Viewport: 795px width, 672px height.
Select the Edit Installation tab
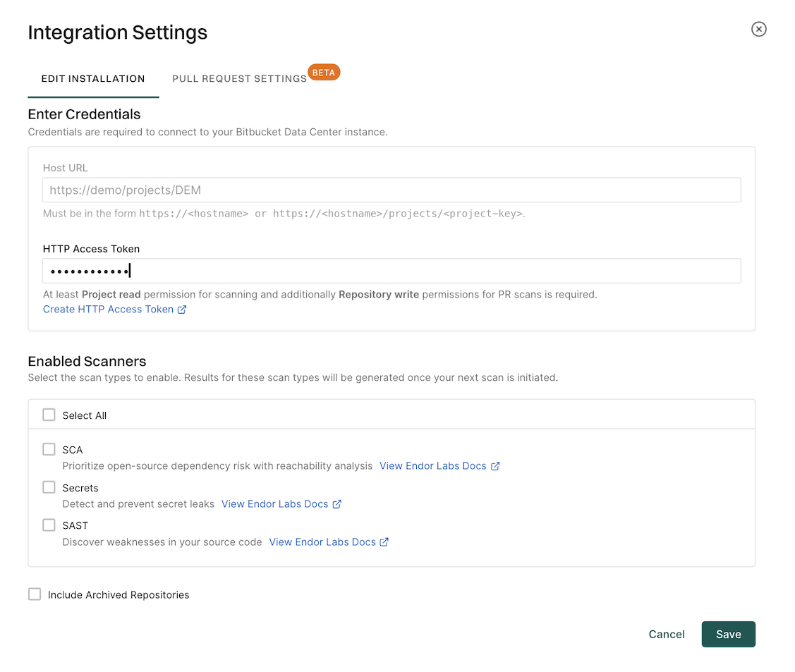coord(93,78)
